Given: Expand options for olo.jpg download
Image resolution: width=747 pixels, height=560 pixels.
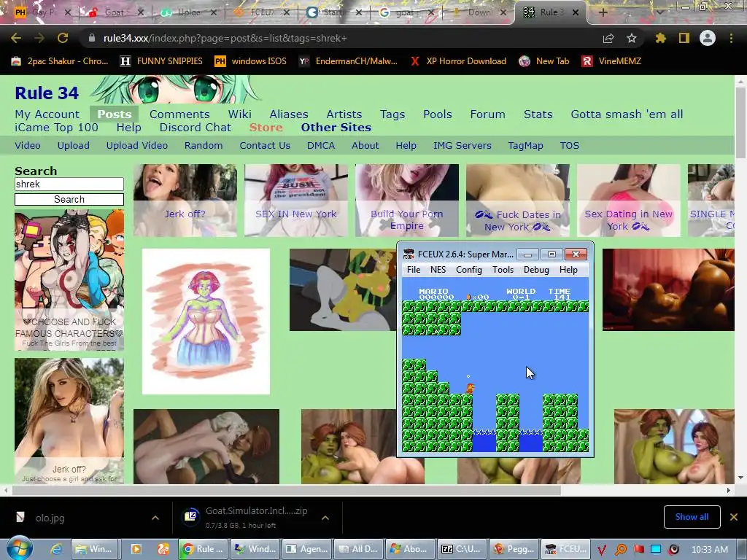Looking at the screenshot, I should point(155,518).
